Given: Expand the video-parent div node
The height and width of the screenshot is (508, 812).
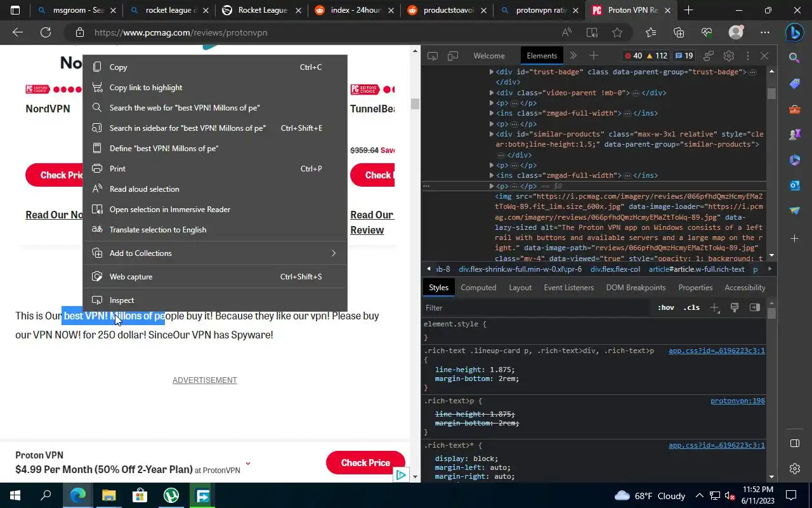Looking at the screenshot, I should [492, 93].
